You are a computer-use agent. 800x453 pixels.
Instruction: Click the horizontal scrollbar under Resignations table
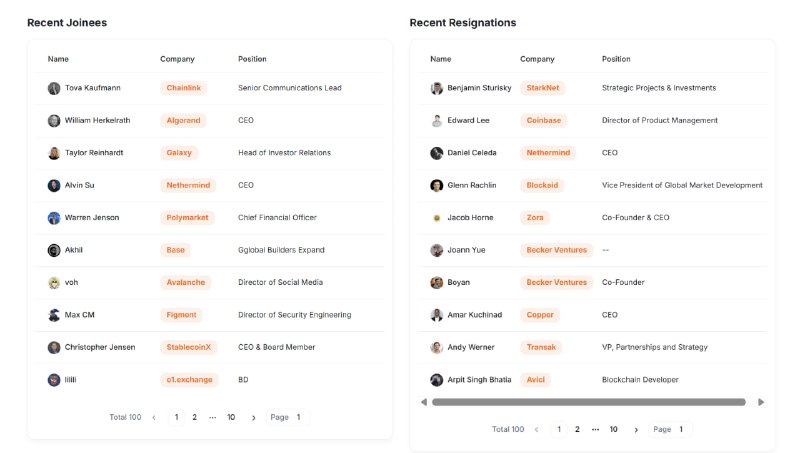(589, 402)
